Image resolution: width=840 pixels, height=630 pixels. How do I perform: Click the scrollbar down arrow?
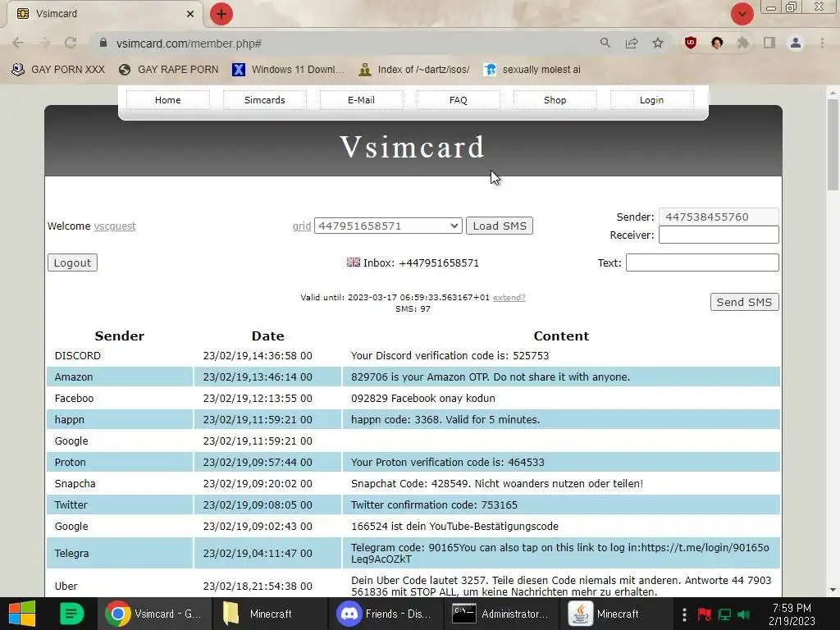[x=833, y=590]
